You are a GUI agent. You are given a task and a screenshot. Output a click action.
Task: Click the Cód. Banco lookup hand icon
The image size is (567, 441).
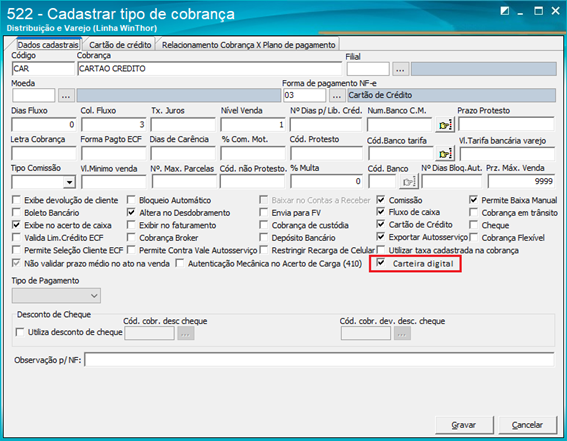coord(409,181)
